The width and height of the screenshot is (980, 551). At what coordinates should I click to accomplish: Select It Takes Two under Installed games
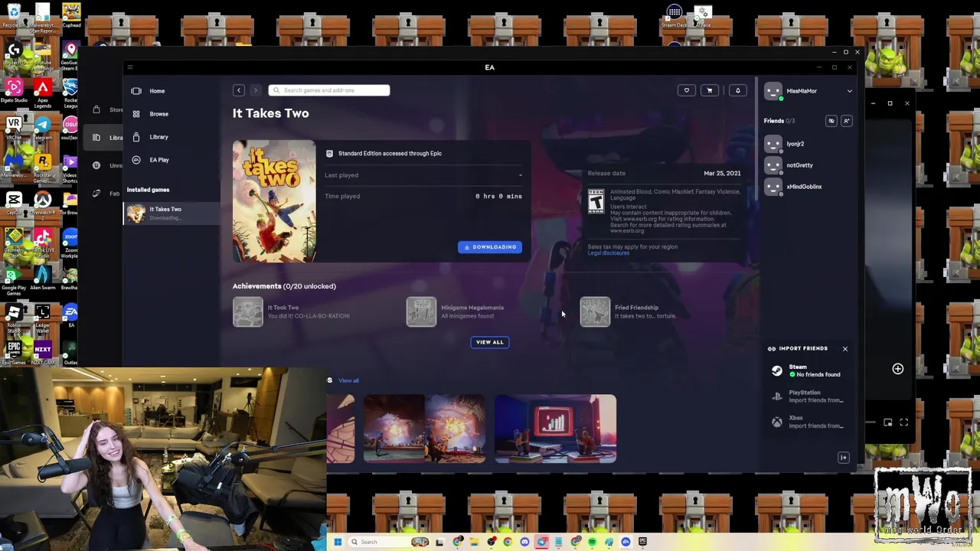pos(172,213)
